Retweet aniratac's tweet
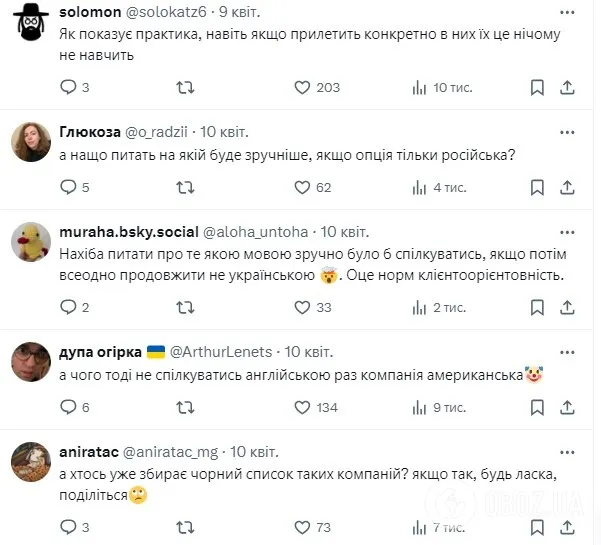601x545 pixels. (186, 527)
